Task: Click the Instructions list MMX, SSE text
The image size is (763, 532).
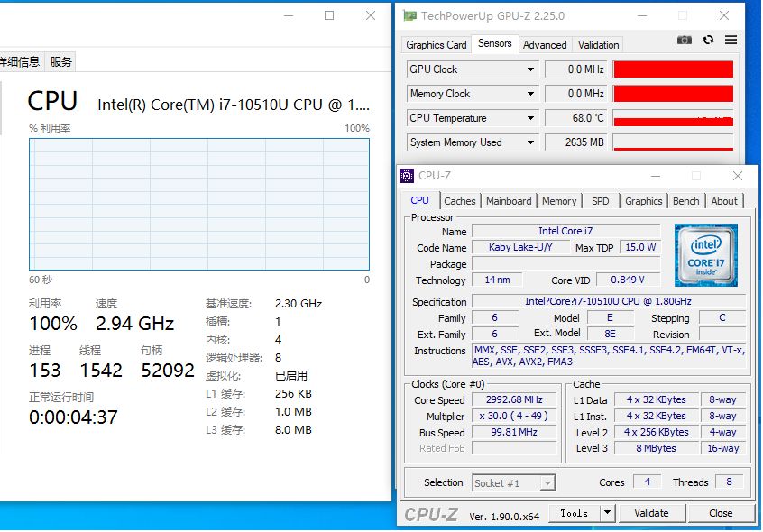Action: [610, 356]
